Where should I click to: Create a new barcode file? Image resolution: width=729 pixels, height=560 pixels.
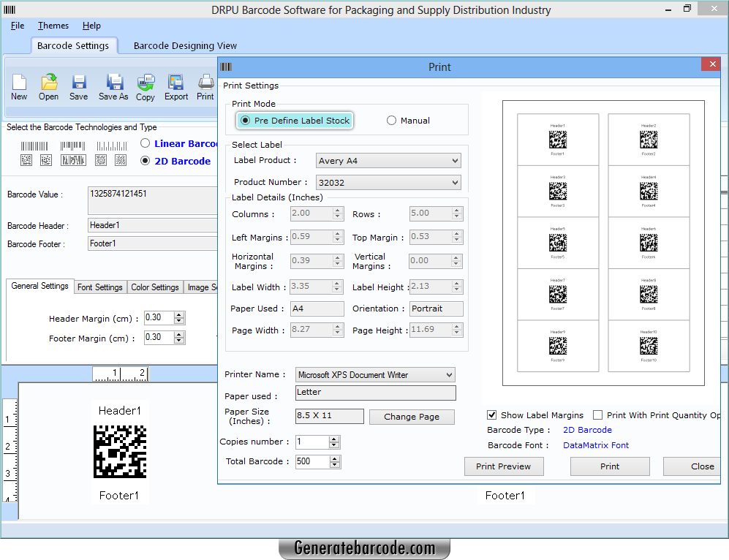click(18, 88)
